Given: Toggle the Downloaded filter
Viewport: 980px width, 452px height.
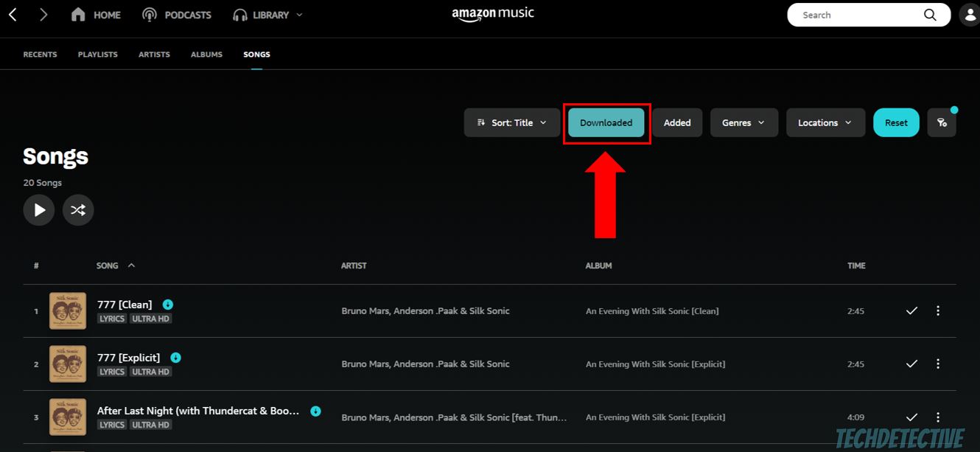Looking at the screenshot, I should pyautogui.click(x=606, y=122).
